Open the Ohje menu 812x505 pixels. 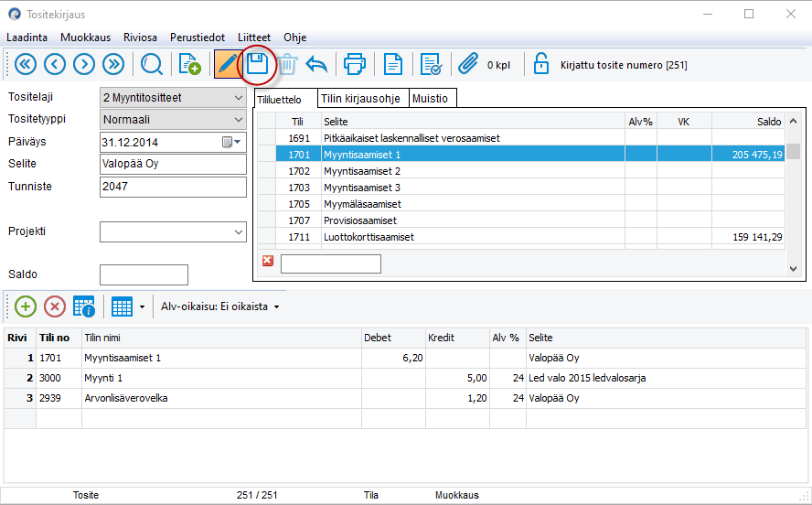295,38
